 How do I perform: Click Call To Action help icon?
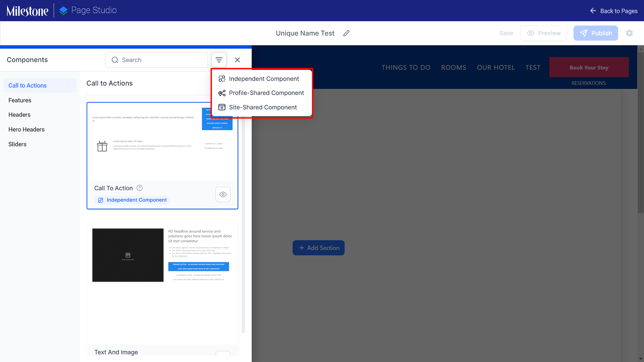tap(140, 188)
